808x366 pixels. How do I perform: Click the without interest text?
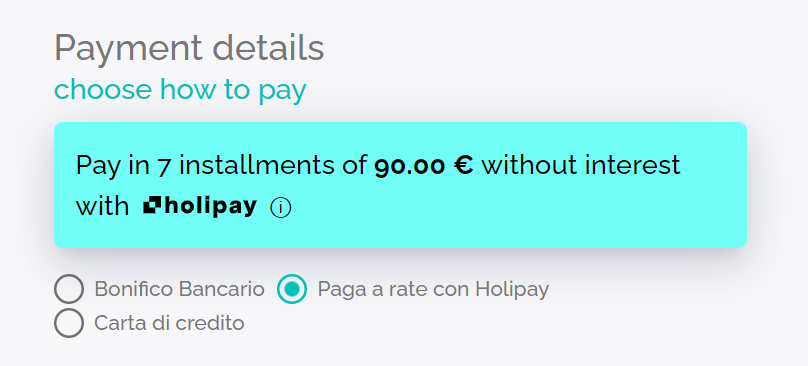click(x=581, y=165)
